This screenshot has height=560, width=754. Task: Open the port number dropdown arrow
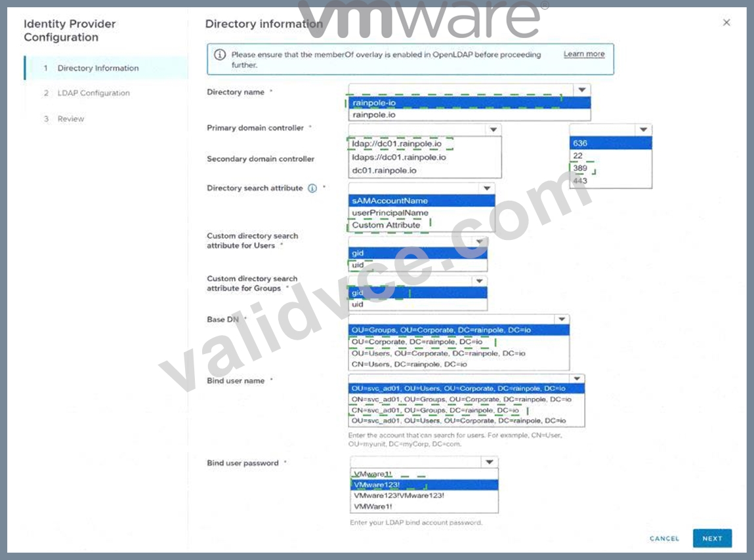click(643, 130)
